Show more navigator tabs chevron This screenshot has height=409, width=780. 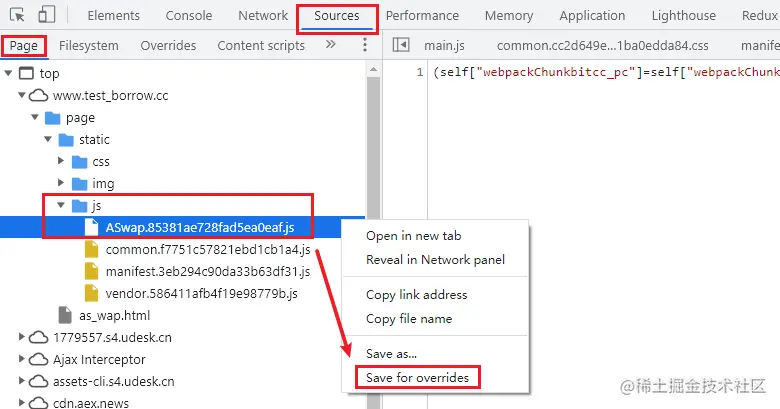point(330,45)
